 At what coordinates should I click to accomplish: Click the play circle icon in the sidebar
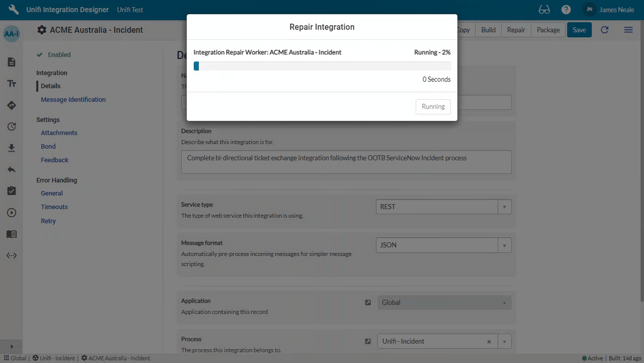[11, 212]
